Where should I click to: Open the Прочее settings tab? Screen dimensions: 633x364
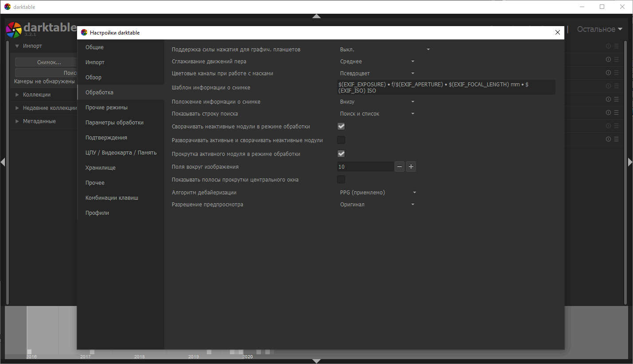(x=120, y=182)
